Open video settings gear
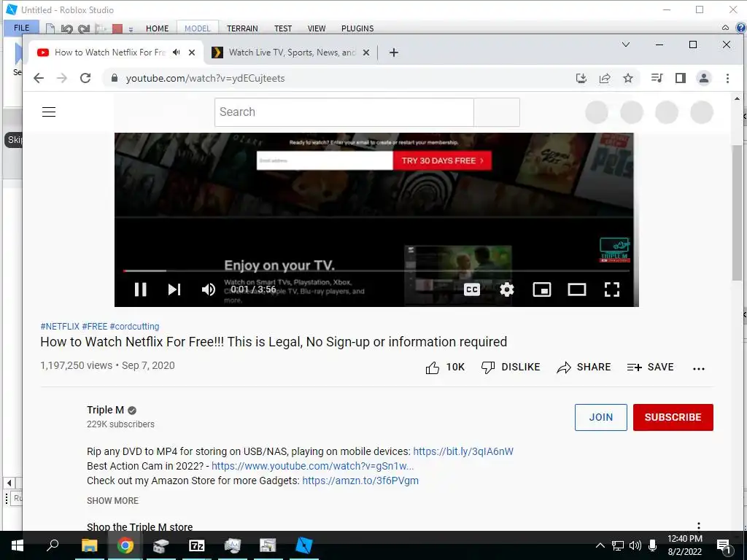Image resolution: width=747 pixels, height=560 pixels. (x=507, y=289)
